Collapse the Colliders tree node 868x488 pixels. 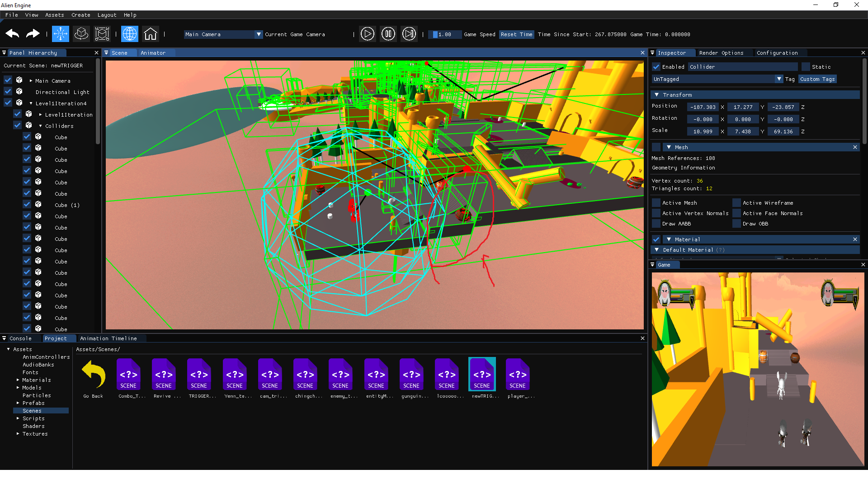41,126
